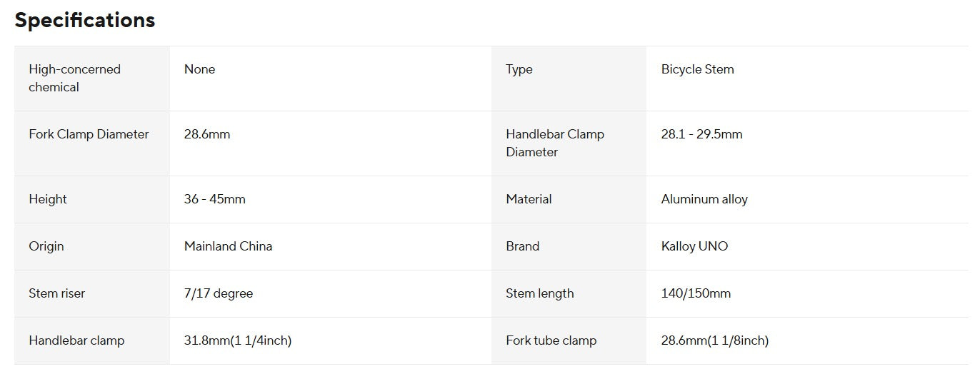980x379 pixels.
Task: Select the 36 - 45mm height value
Action: 214,199
